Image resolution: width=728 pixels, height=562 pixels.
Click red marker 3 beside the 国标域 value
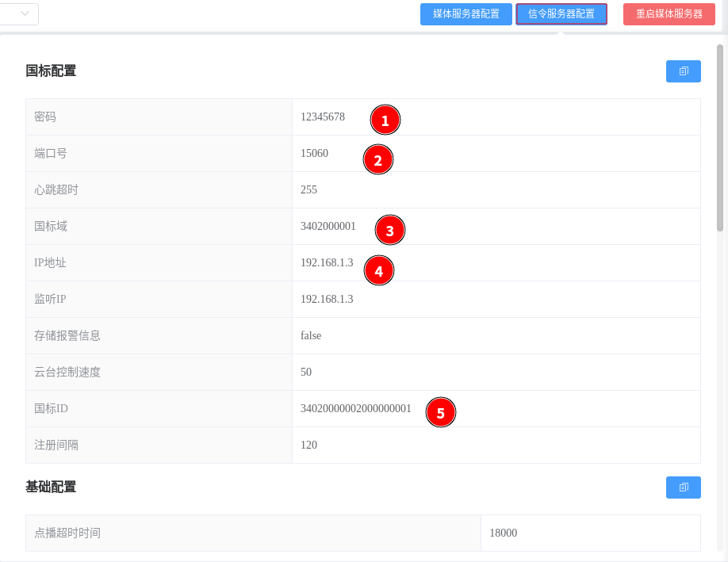389,231
